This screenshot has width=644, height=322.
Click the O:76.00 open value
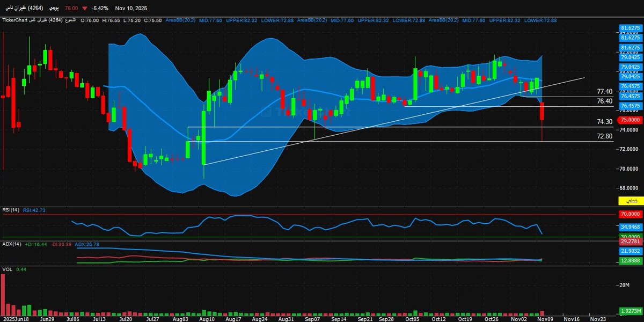pos(90,20)
